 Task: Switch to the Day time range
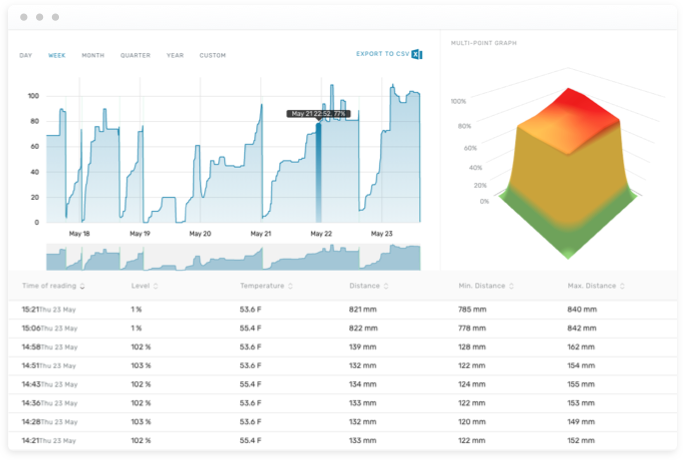pos(26,55)
